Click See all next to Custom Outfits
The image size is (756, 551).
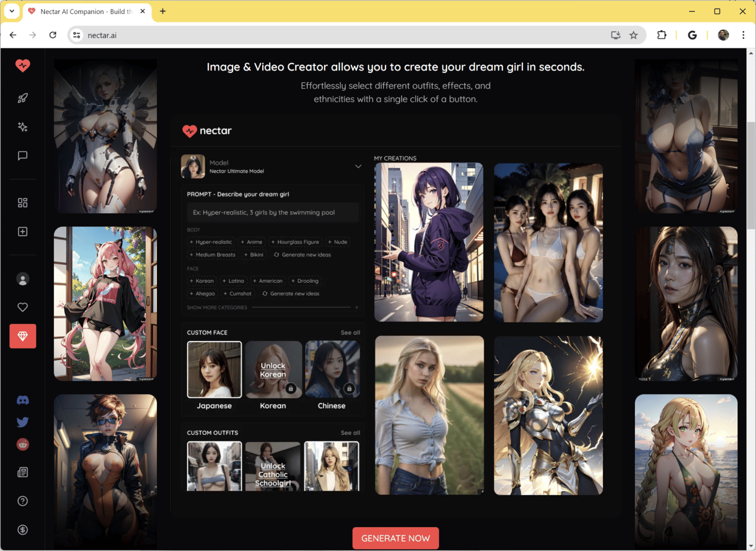coord(350,433)
